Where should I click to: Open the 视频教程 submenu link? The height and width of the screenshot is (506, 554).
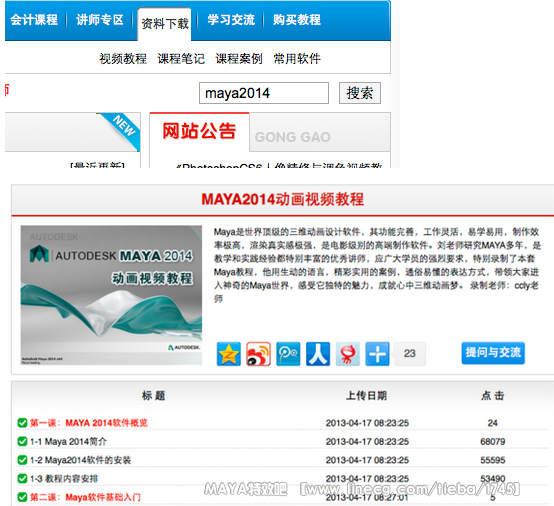[x=123, y=59]
